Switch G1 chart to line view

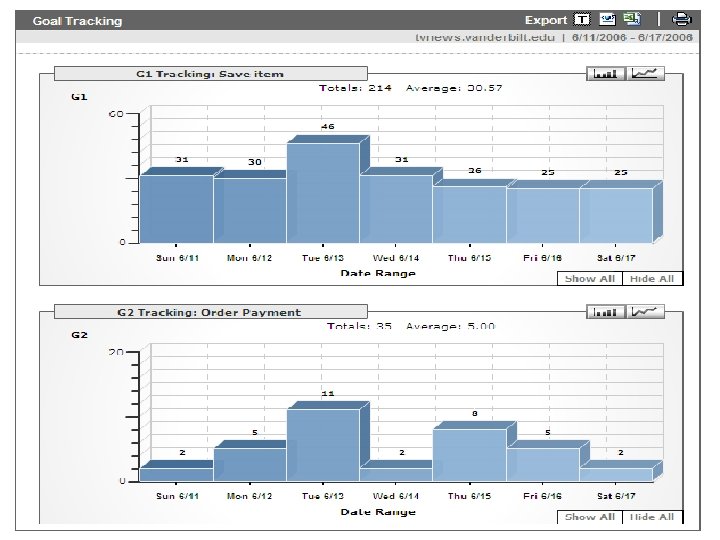point(645,73)
